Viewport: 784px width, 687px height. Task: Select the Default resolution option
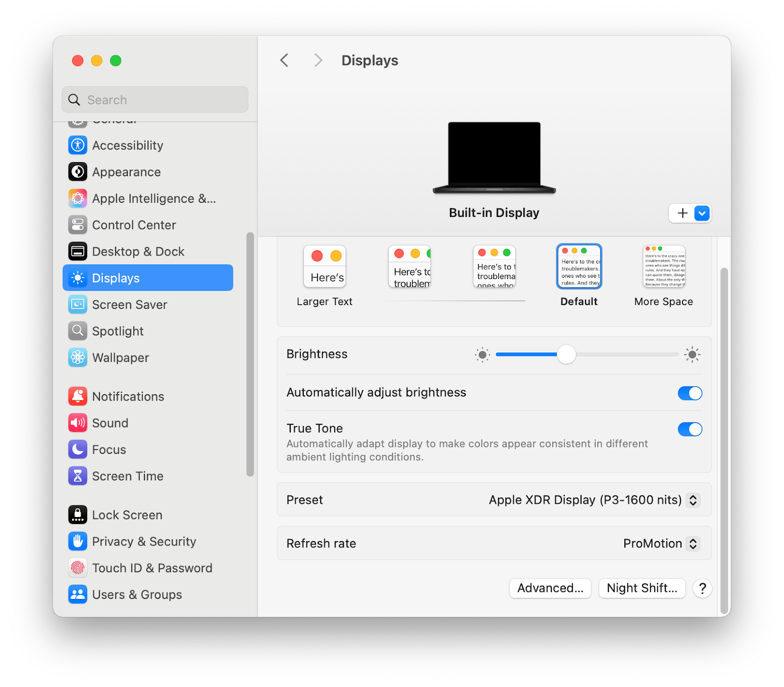tap(579, 276)
